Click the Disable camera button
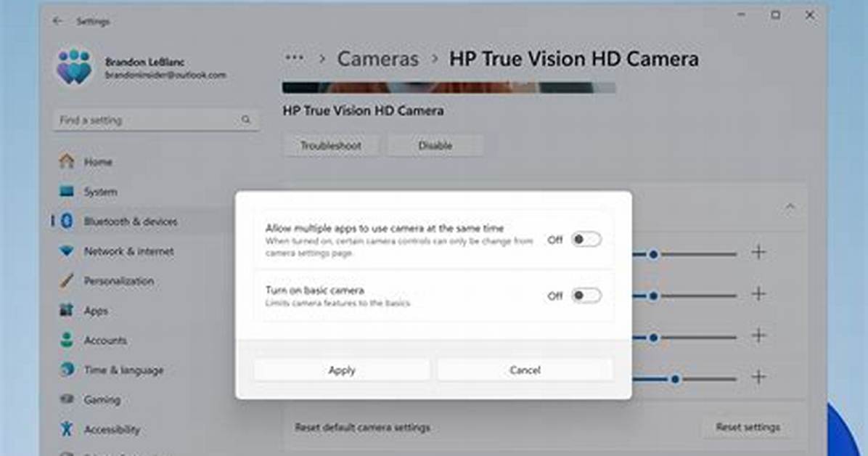 (x=435, y=146)
